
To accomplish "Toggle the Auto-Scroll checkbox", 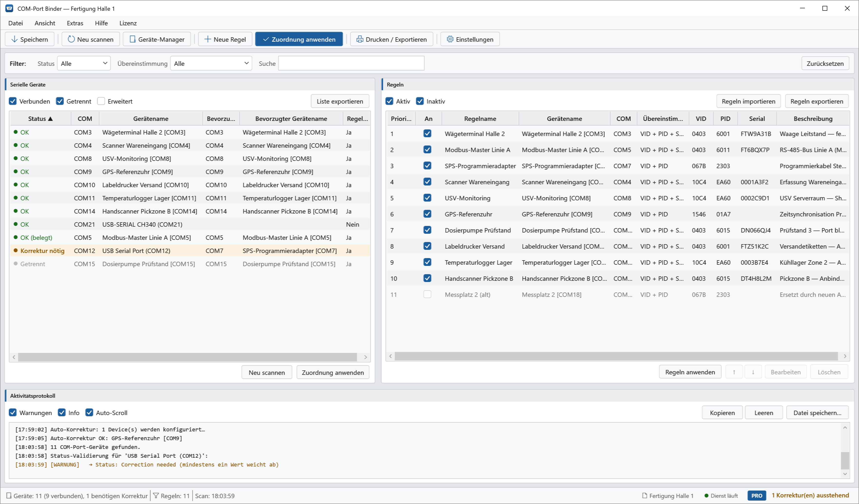I will pos(89,412).
